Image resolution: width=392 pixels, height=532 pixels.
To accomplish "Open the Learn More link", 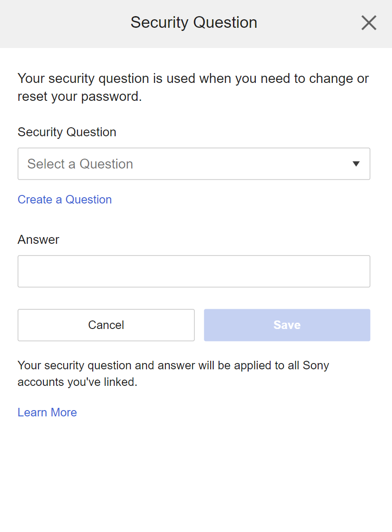I will 47,412.
